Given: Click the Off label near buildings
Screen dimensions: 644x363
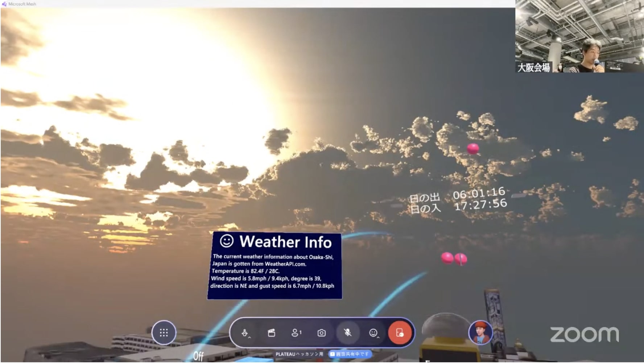Looking at the screenshot, I should tap(198, 356).
